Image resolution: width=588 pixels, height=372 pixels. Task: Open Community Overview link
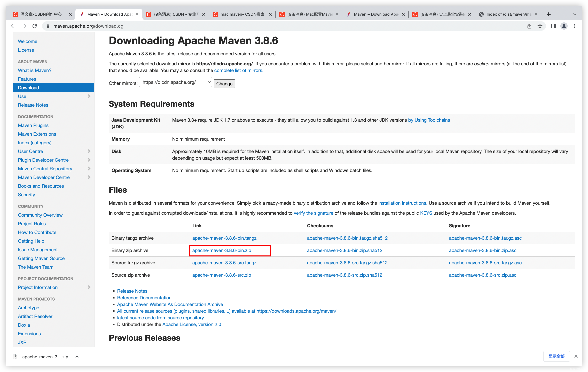[x=40, y=215]
